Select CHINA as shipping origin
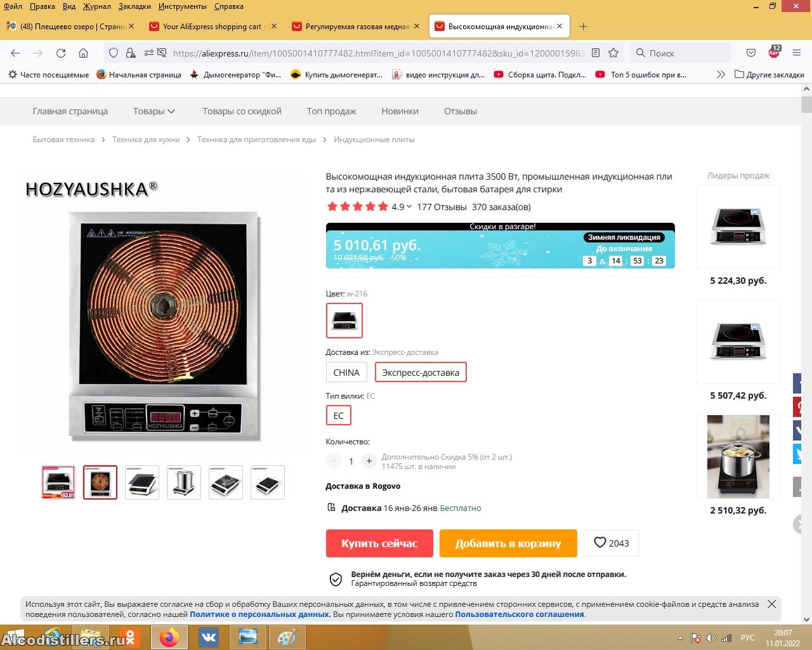This screenshot has height=650, width=812. pos(346,373)
